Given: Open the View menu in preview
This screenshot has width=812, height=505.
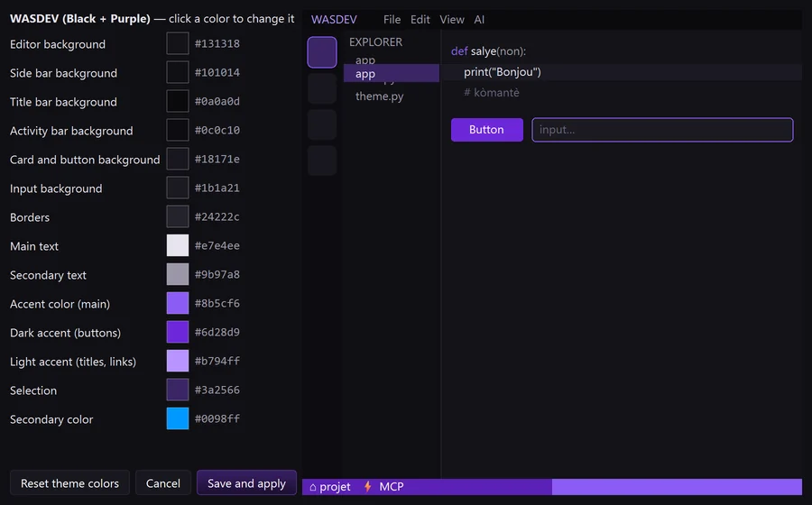Looking at the screenshot, I should (x=452, y=20).
